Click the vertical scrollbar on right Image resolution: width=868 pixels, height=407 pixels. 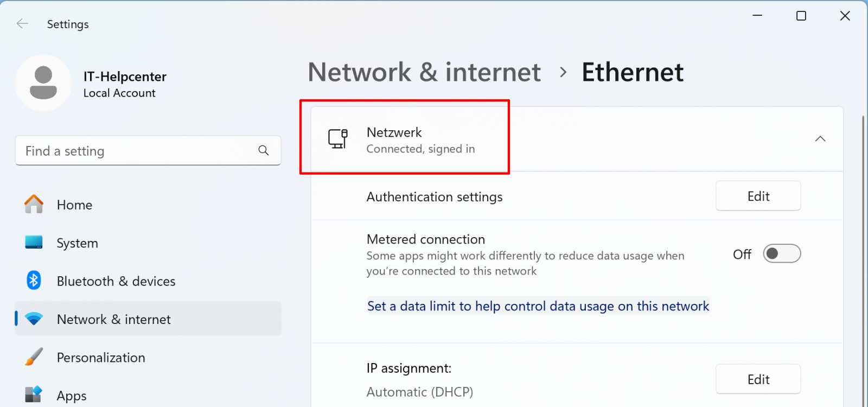point(863,260)
